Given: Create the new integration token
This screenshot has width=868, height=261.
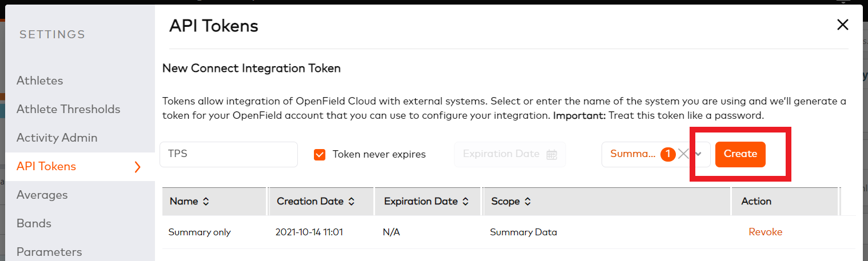Looking at the screenshot, I should [740, 154].
